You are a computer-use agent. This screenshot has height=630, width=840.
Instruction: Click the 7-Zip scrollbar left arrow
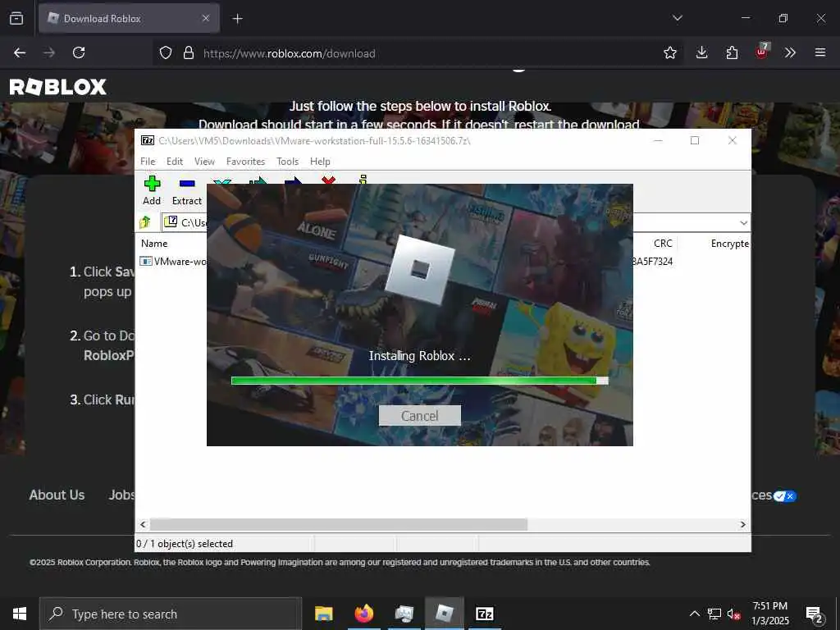point(143,524)
